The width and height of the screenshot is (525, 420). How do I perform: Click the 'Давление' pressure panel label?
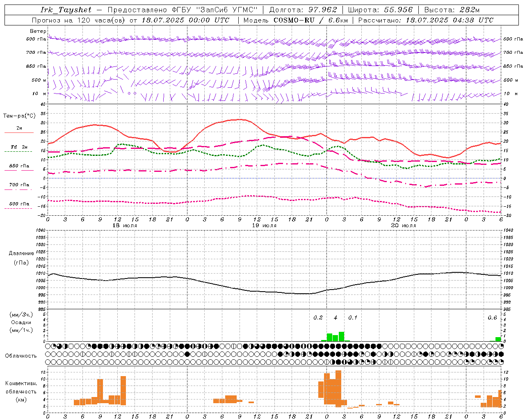(21, 253)
